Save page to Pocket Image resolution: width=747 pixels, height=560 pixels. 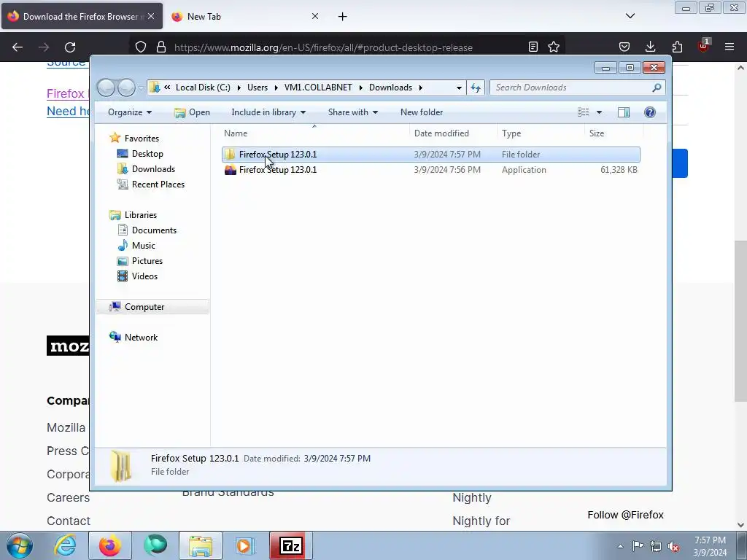point(624,47)
